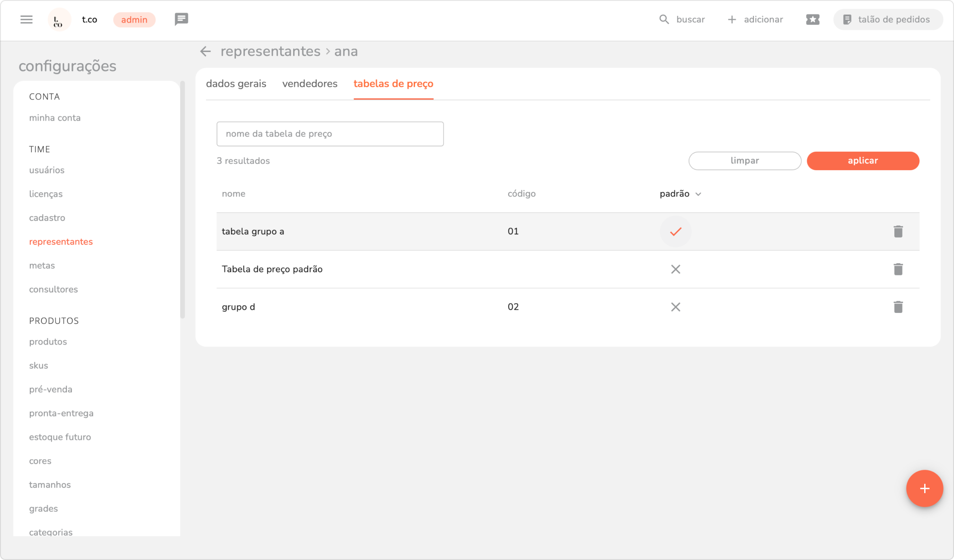Click the floating plus add button

924,488
